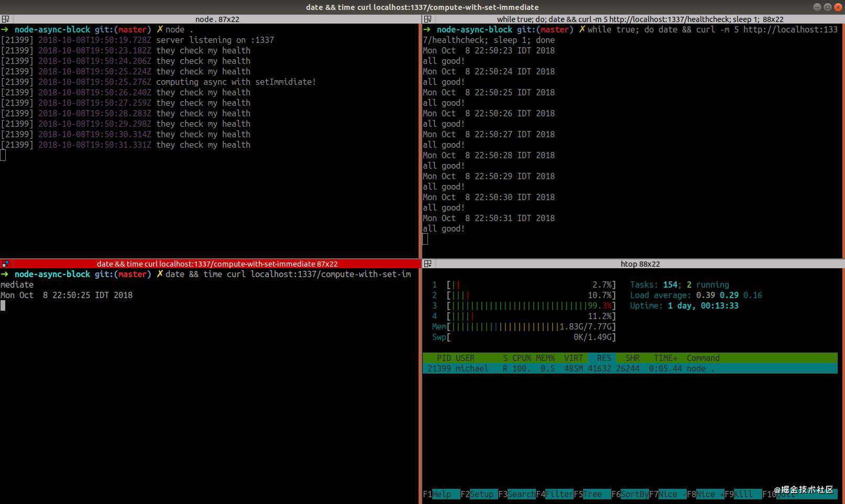
Task: Click 'Tasks: 154; 2 running' text
Action: click(679, 285)
